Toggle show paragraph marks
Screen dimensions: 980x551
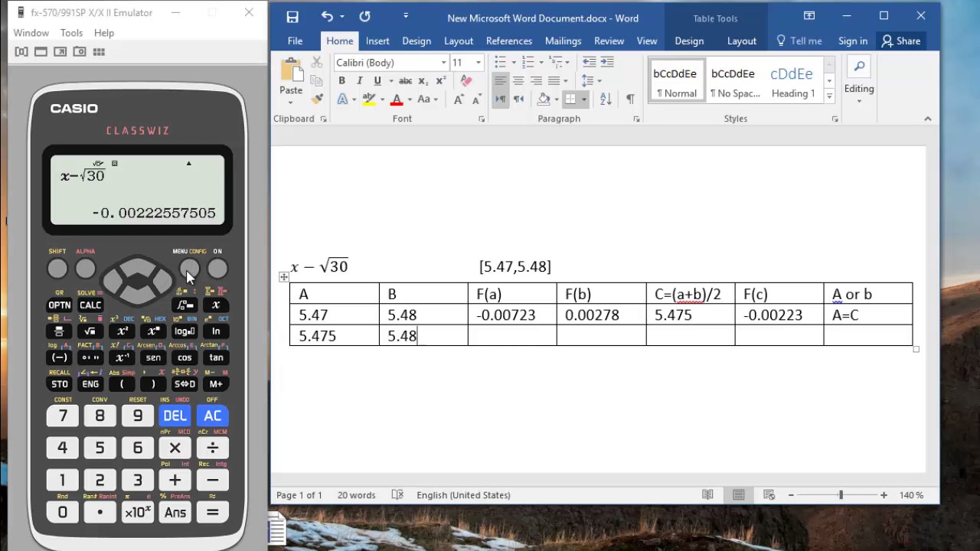[x=630, y=99]
